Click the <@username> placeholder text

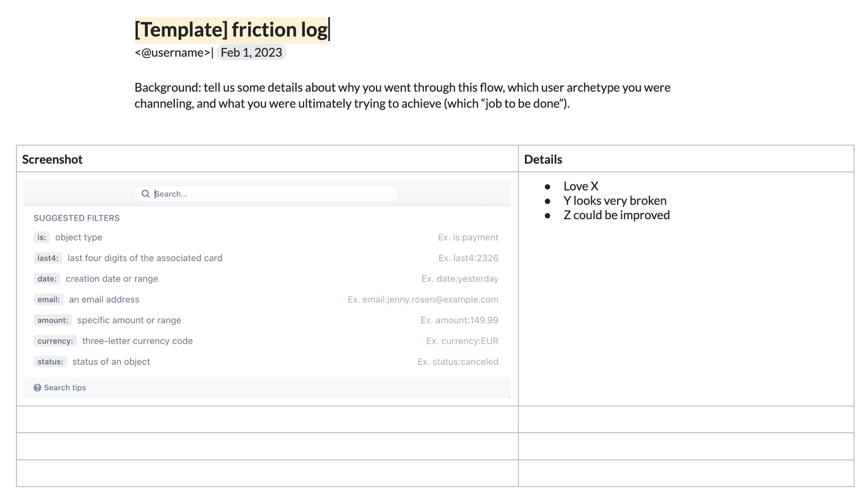point(172,53)
